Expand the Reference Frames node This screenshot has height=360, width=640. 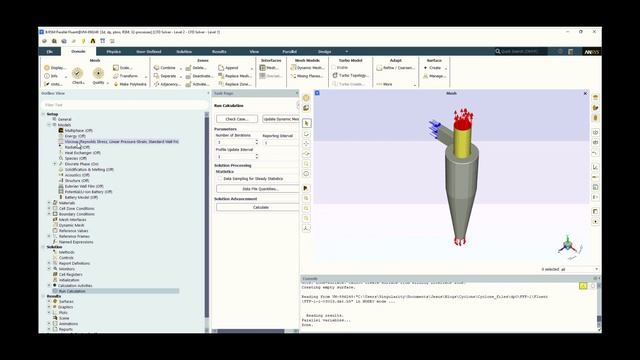49,236
